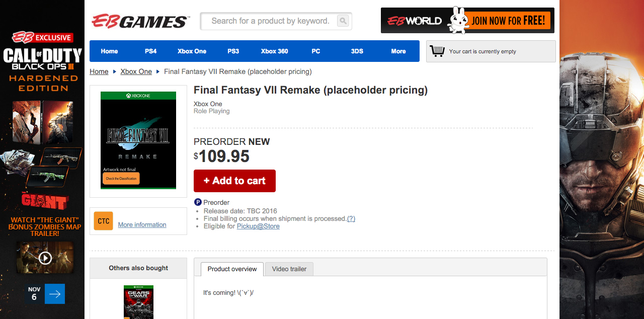Click the EB World bunny mascot

[x=458, y=21]
